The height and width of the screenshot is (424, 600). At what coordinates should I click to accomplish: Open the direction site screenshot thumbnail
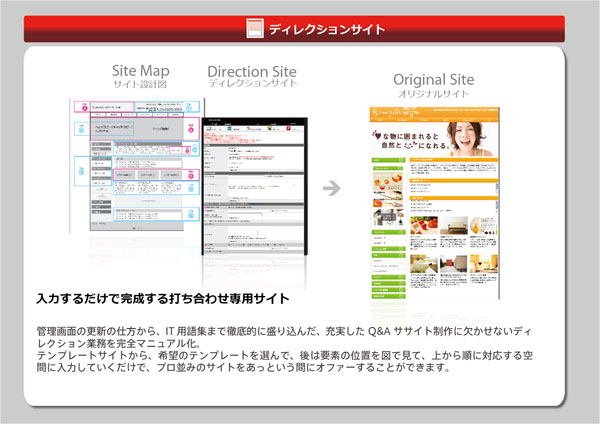[x=254, y=186]
